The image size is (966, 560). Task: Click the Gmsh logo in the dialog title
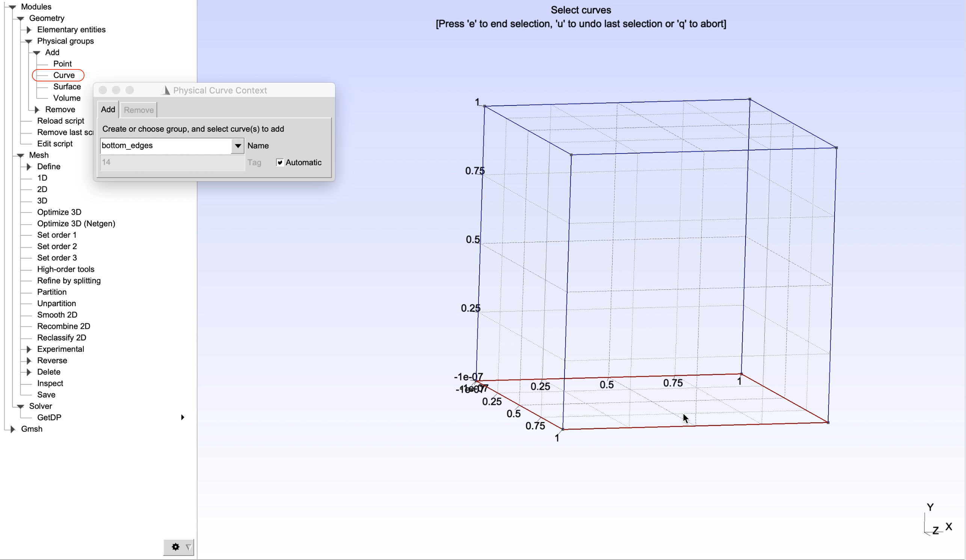click(x=165, y=90)
